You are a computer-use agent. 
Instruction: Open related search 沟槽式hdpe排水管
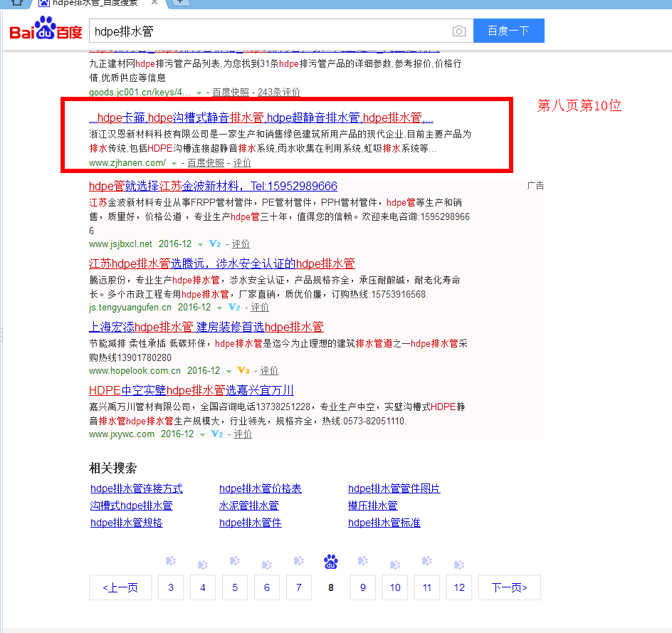tap(132, 506)
